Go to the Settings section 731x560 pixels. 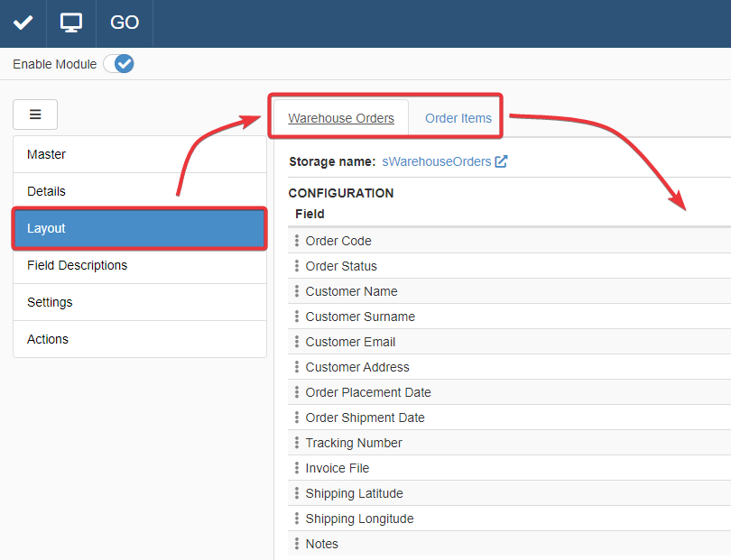pyautogui.click(x=139, y=302)
